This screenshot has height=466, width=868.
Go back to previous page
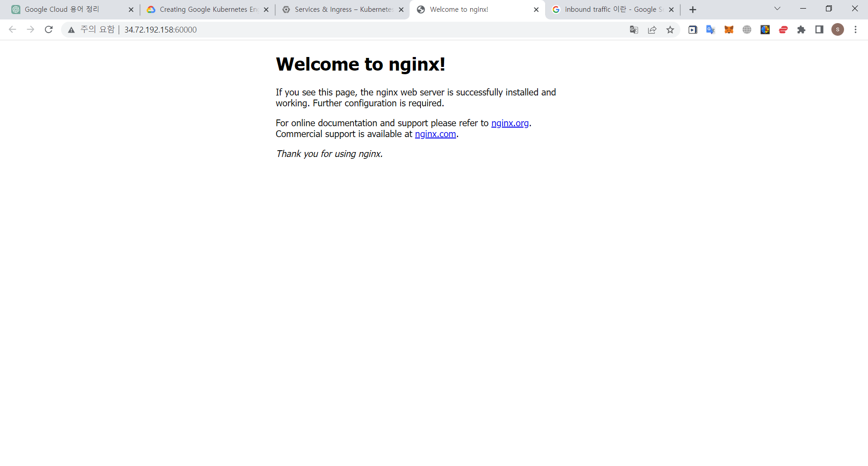pos(13,29)
